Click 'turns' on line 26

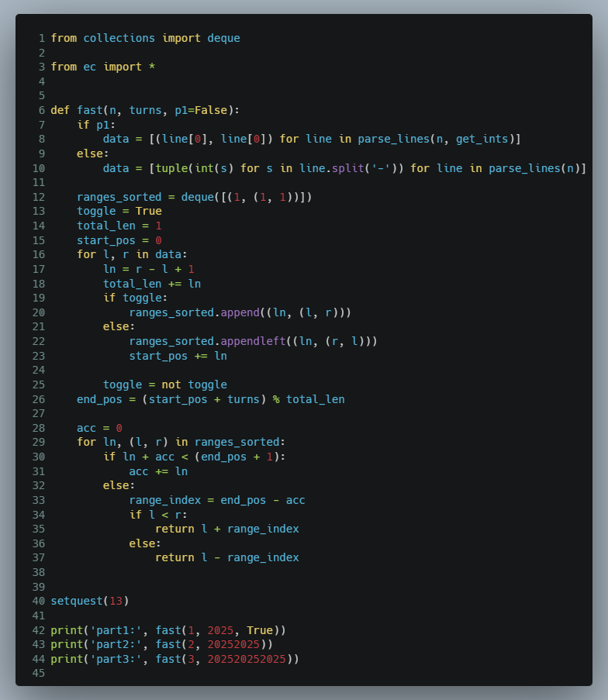[243, 399]
